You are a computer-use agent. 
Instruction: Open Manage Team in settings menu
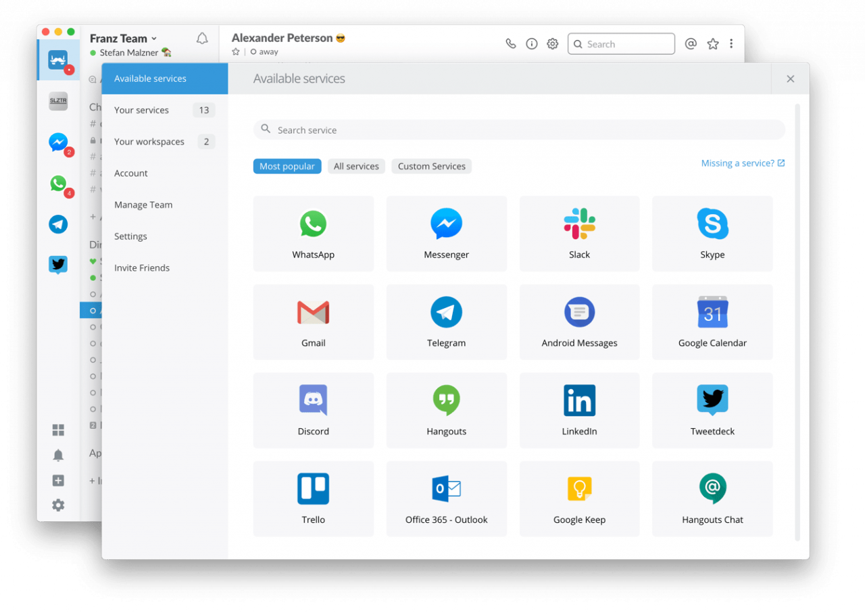(165, 205)
